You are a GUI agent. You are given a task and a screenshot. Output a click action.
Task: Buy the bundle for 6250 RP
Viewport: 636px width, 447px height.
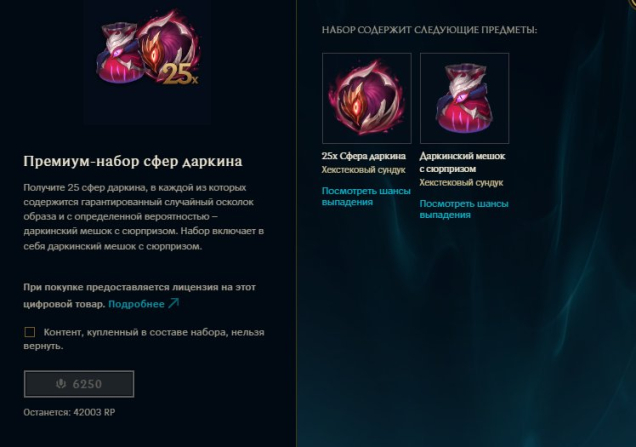pos(79,384)
